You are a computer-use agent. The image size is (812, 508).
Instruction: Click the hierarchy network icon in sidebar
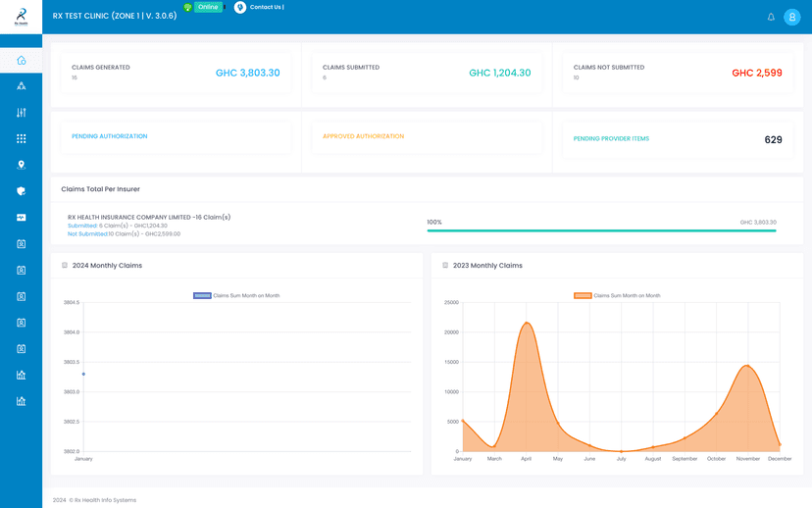click(x=22, y=86)
